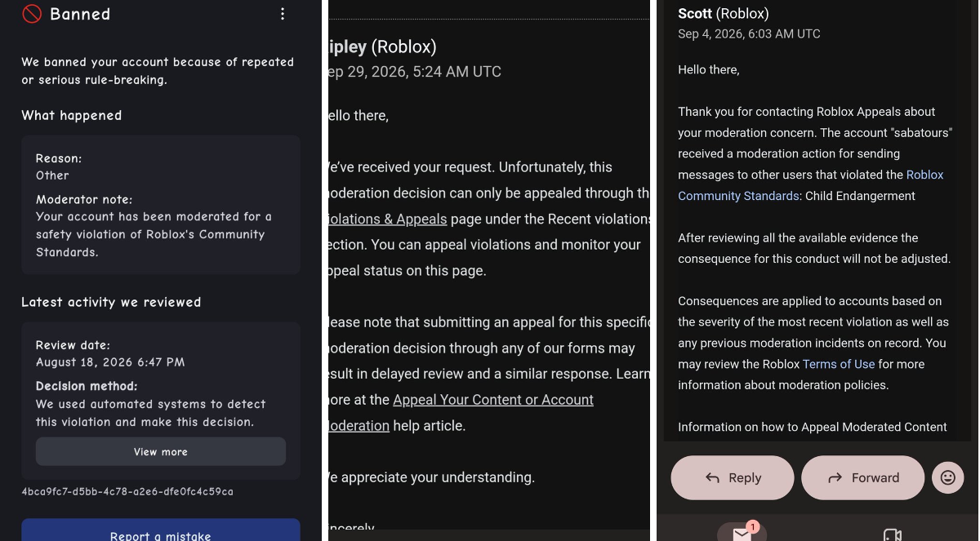Screen dimensions: 980x541
Task: Click the date 'August 18, 2026 6:47 PM'
Action: click(x=110, y=362)
